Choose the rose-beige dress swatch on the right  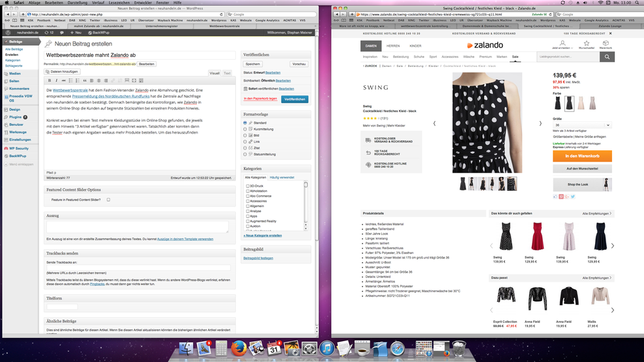pos(593,104)
